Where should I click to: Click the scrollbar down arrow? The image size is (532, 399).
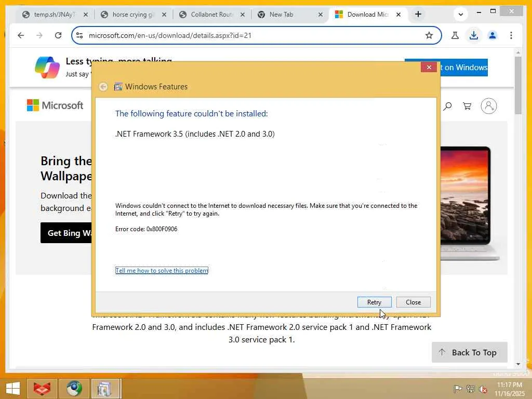click(x=518, y=364)
